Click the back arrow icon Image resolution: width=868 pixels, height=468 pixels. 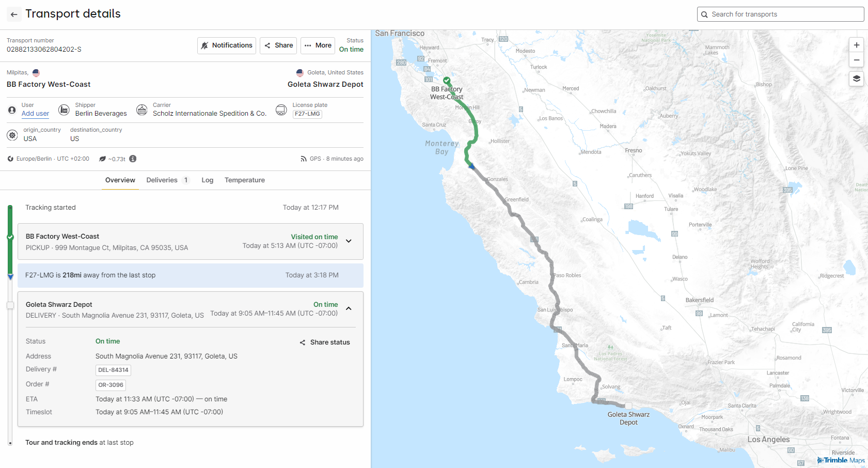14,14
